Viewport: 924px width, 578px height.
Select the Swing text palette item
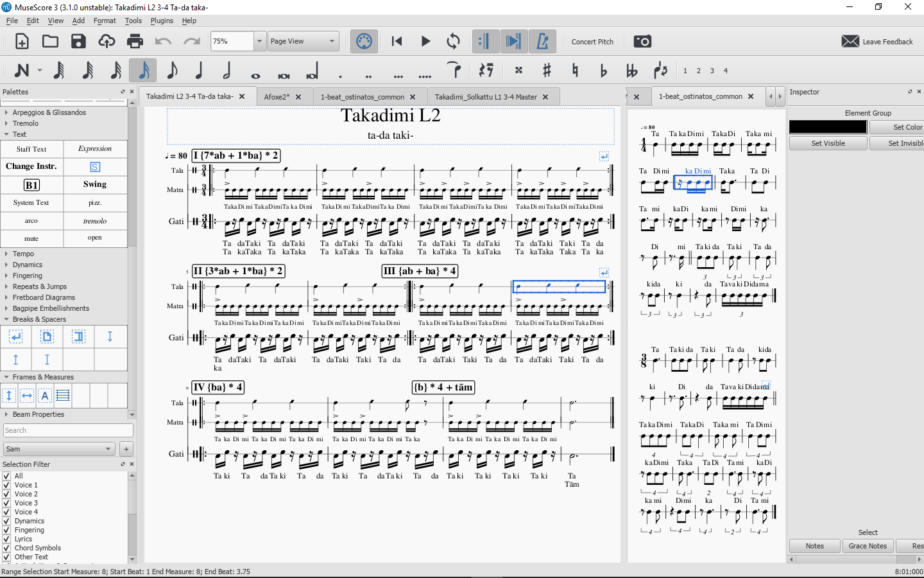click(x=95, y=184)
